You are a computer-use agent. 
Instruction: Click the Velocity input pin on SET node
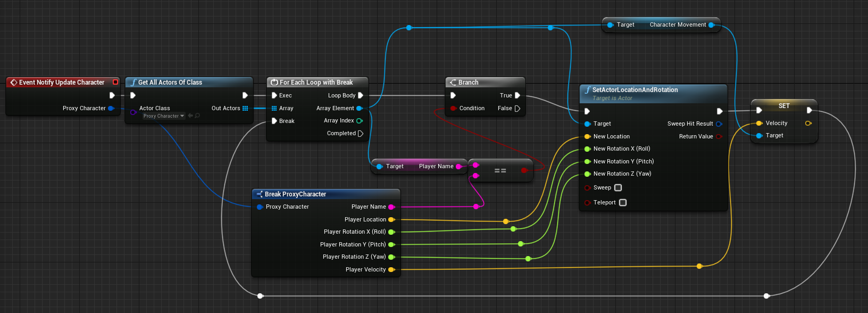tap(759, 123)
